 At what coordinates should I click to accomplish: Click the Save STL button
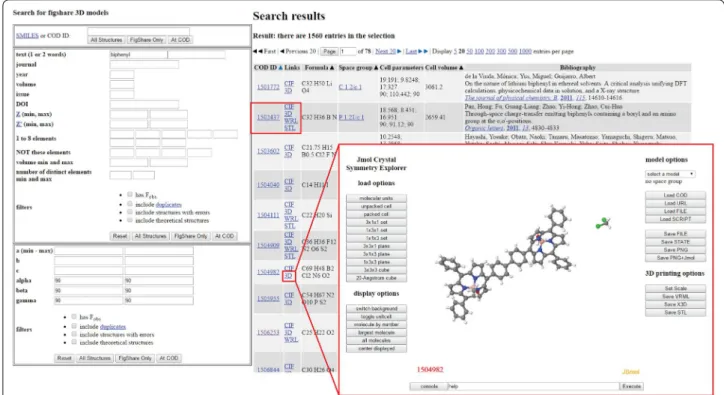(x=675, y=313)
